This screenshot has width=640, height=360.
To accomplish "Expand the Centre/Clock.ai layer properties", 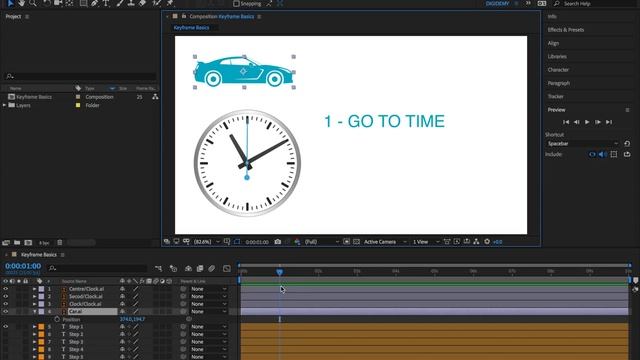I will click(35, 289).
